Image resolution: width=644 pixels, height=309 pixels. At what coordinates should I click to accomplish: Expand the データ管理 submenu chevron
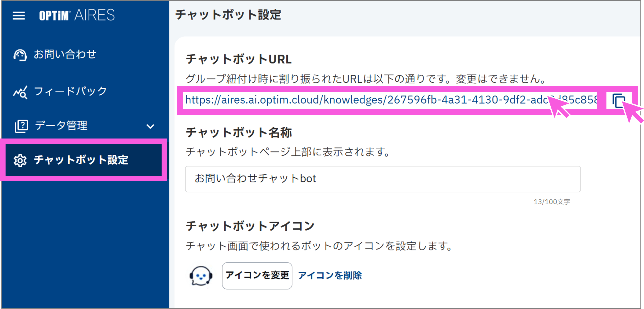pyautogui.click(x=150, y=126)
